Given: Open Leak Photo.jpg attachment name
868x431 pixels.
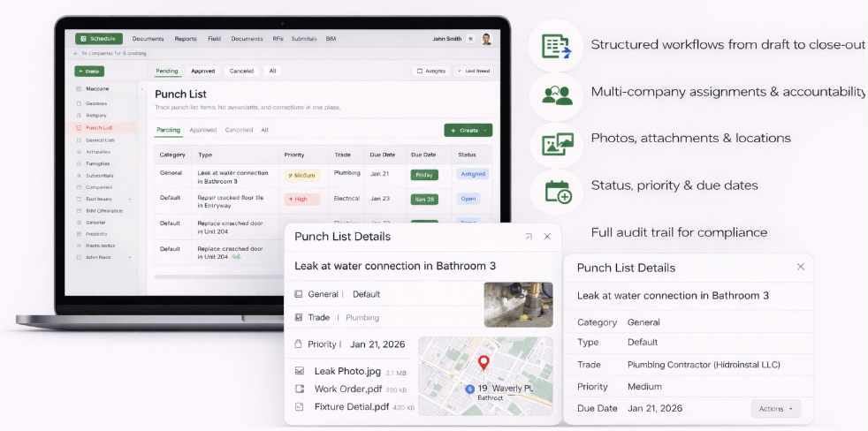Looking at the screenshot, I should 347,371.
